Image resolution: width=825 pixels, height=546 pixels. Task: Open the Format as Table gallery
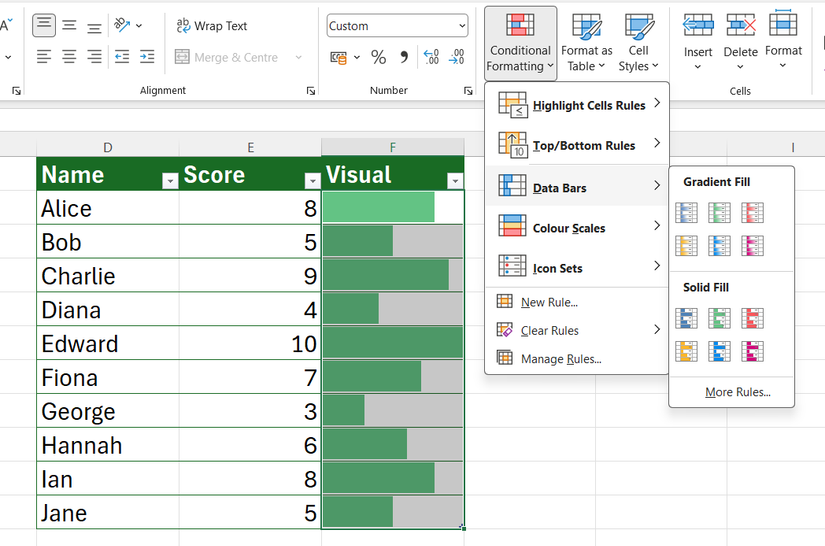click(586, 43)
